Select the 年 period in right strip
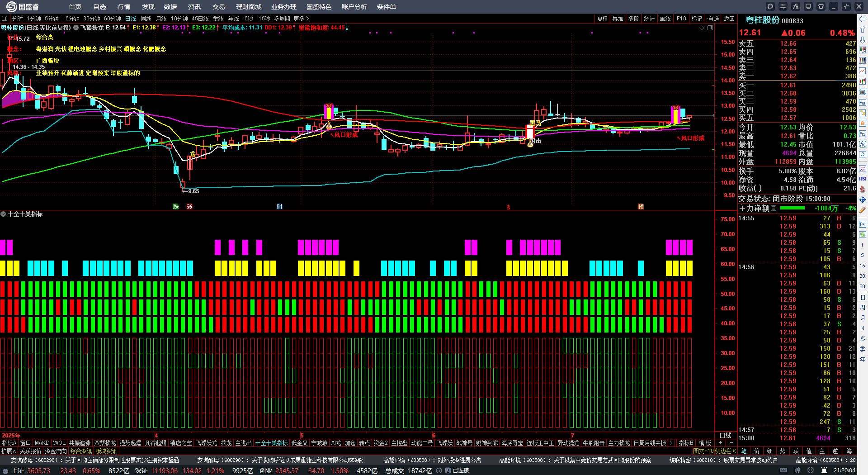The height and width of the screenshot is (475, 868). click(863, 359)
